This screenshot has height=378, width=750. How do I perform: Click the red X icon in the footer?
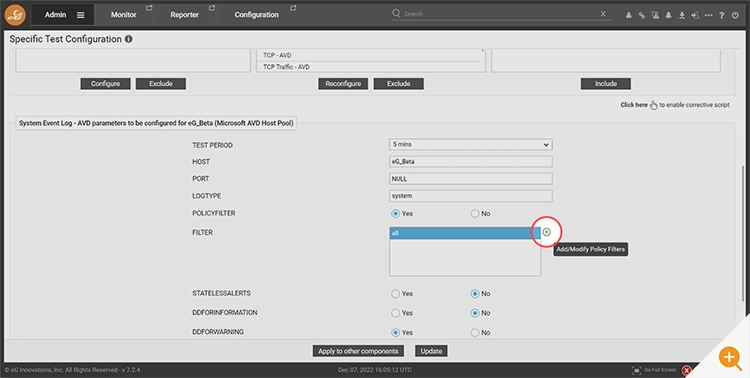tap(686, 370)
